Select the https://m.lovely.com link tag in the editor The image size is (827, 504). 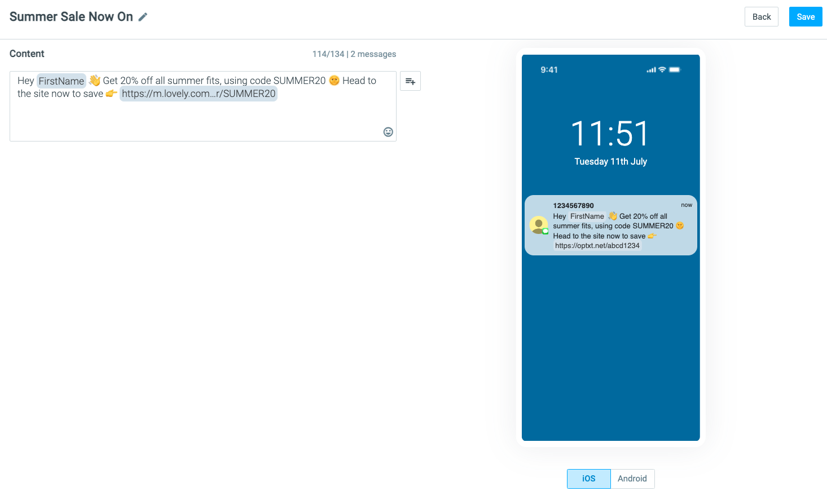pyautogui.click(x=199, y=94)
